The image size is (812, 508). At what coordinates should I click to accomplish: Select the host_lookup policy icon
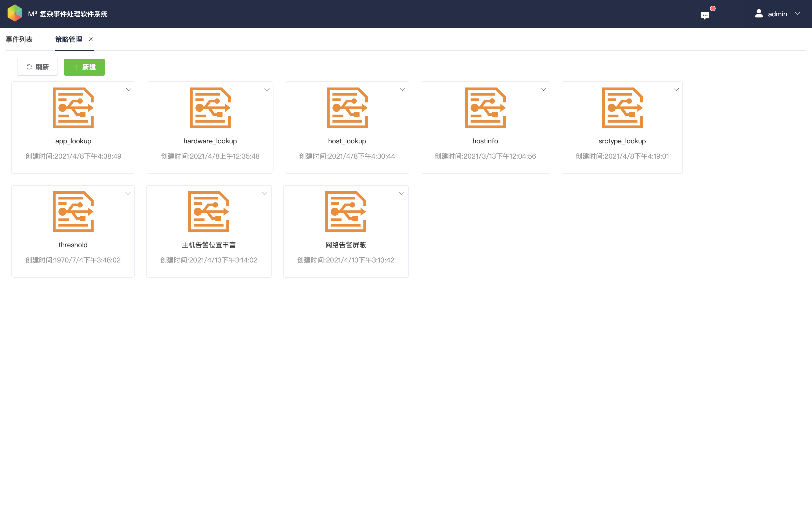[347, 108]
